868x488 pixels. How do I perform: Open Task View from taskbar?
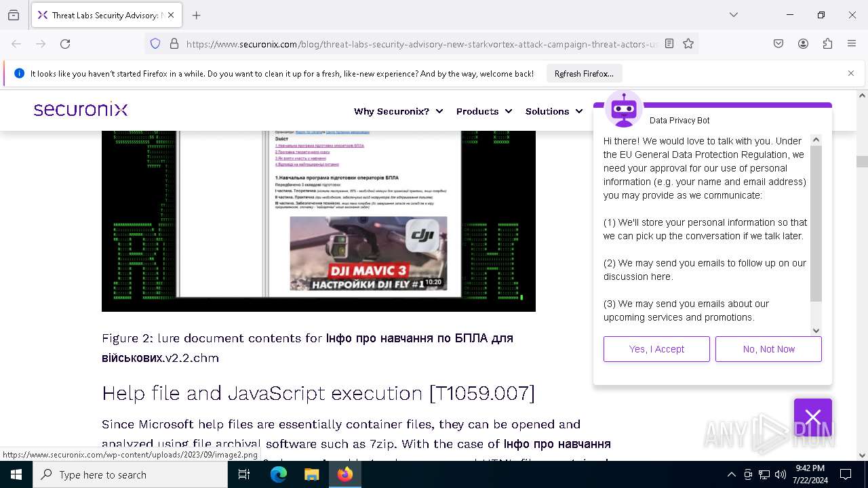pos(244,474)
